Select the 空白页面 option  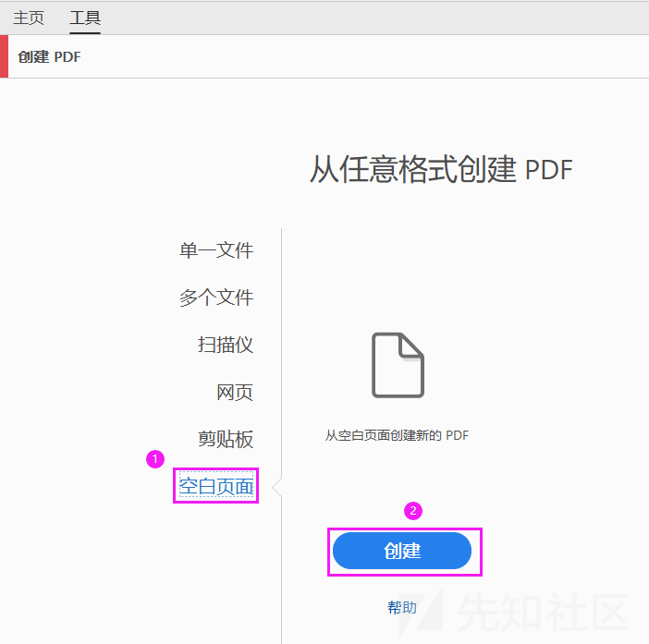[216, 486]
